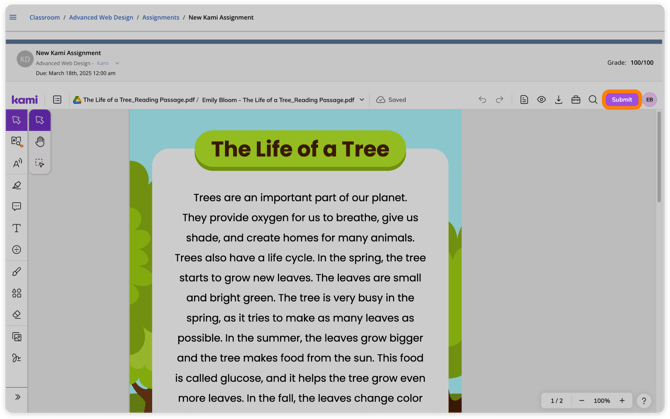The width and height of the screenshot is (670, 419).
Task: Expand the Advanced Web Design Kami dropdown
Action: 117,63
